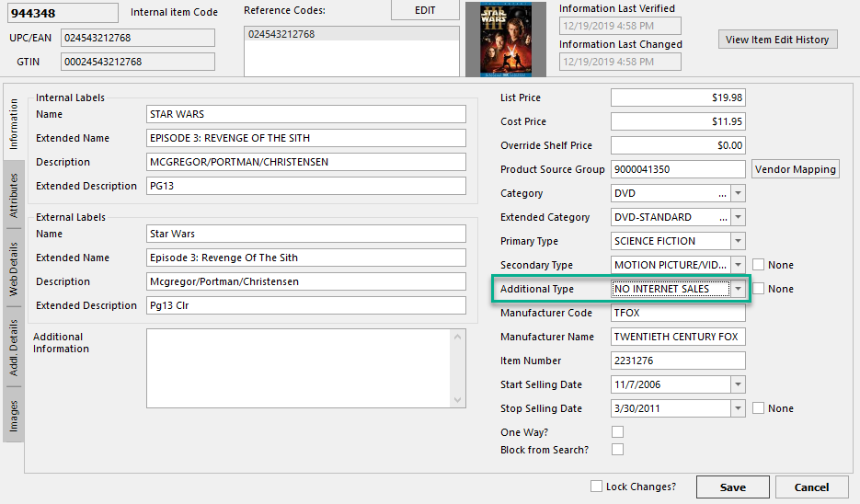Screen dimensions: 860x504
Task: Open the Web Details tab
Action: 14,269
